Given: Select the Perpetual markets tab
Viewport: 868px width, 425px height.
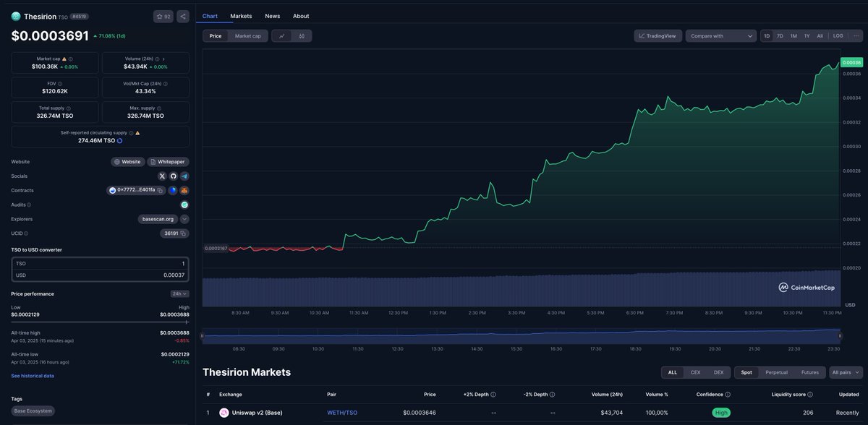Looking at the screenshot, I should 776,372.
